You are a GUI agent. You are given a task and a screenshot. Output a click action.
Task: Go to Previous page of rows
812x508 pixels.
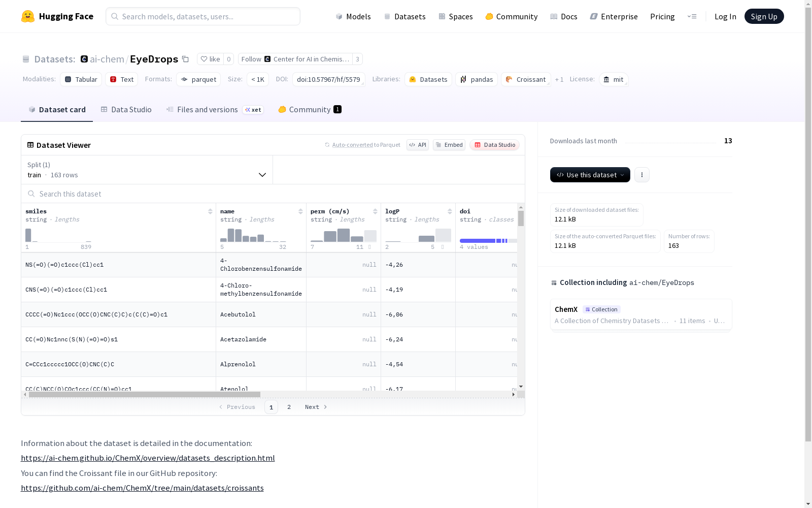[x=237, y=407]
